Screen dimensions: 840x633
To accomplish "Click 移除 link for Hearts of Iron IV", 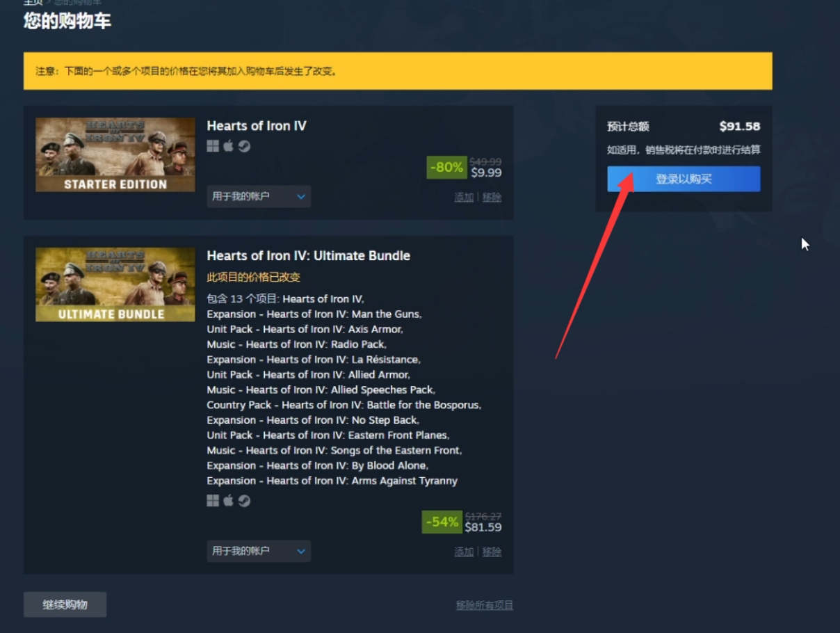I will click(492, 197).
